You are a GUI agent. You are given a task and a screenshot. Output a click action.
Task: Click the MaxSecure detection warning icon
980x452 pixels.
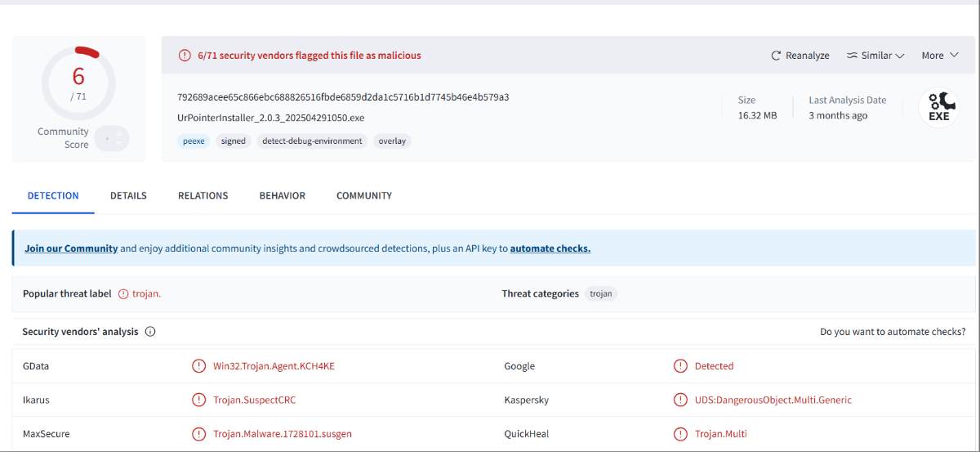click(x=198, y=434)
